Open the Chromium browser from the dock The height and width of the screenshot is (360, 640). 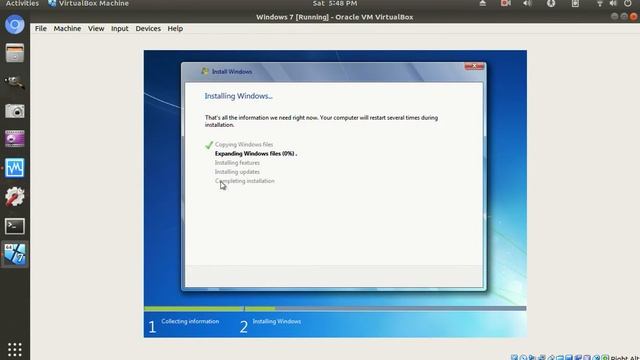tap(15, 25)
